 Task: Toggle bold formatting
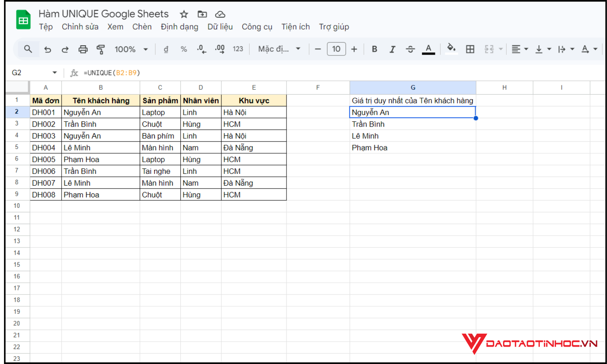(x=374, y=49)
